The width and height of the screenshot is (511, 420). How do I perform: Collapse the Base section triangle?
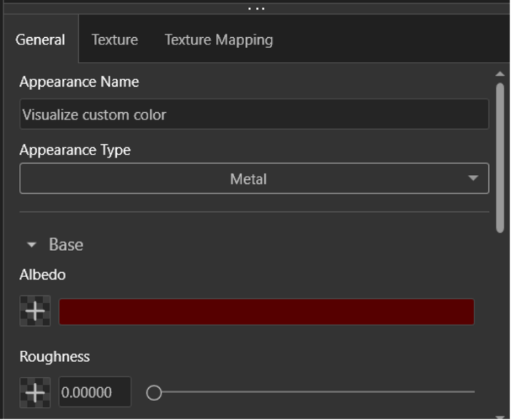pyautogui.click(x=31, y=246)
